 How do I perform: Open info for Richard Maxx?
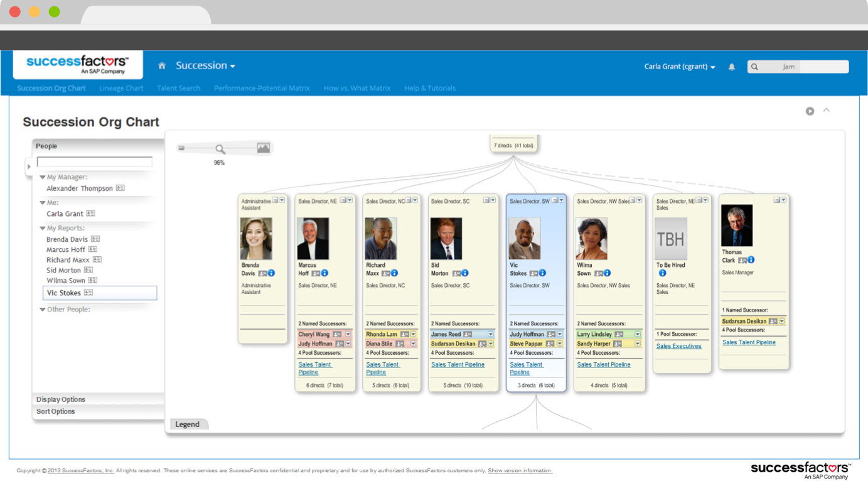click(394, 273)
